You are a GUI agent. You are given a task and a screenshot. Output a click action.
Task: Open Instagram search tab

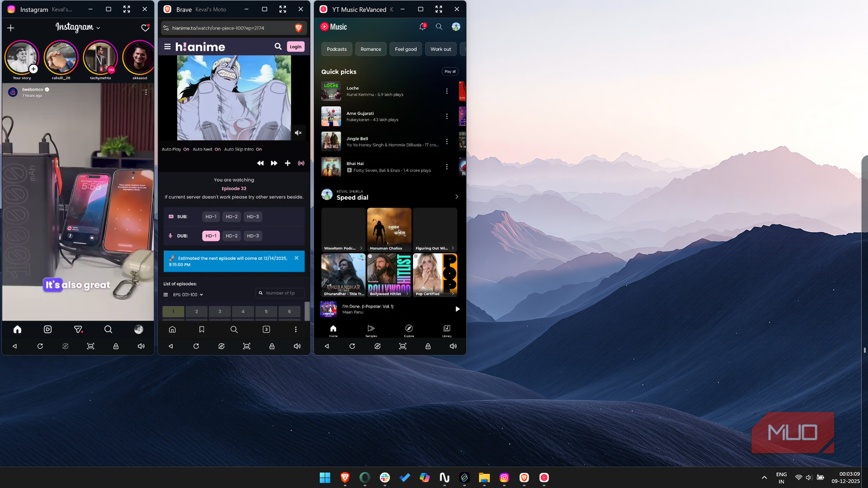pos(108,329)
